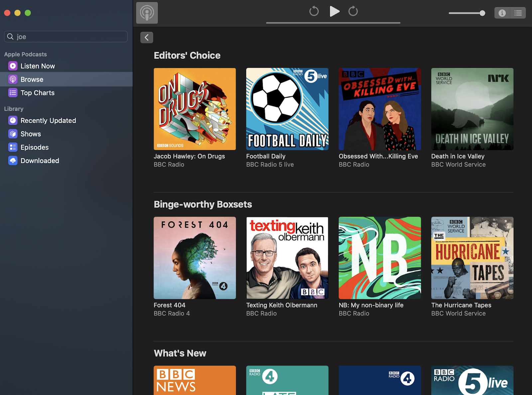Screen dimensions: 532x395
Task: Open The Hurricane Tapes artwork
Action: pyautogui.click(x=472, y=258)
